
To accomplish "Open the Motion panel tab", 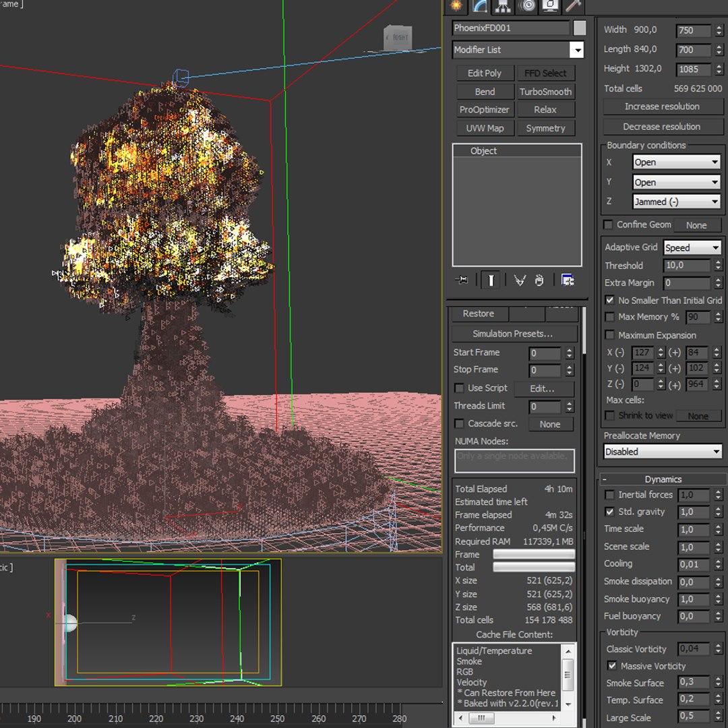I will pos(527,6).
